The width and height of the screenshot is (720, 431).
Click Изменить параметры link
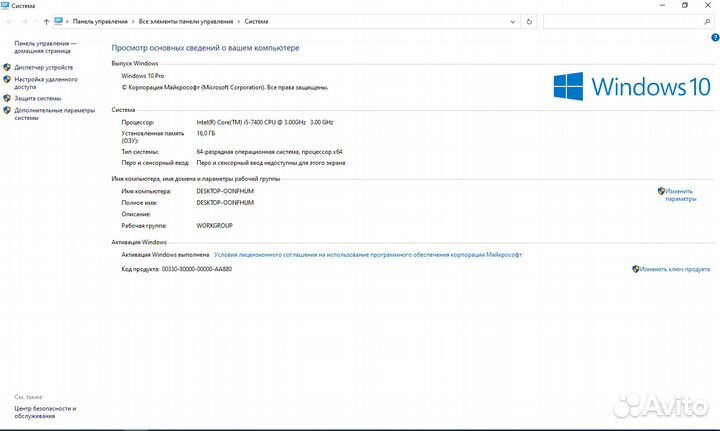681,195
